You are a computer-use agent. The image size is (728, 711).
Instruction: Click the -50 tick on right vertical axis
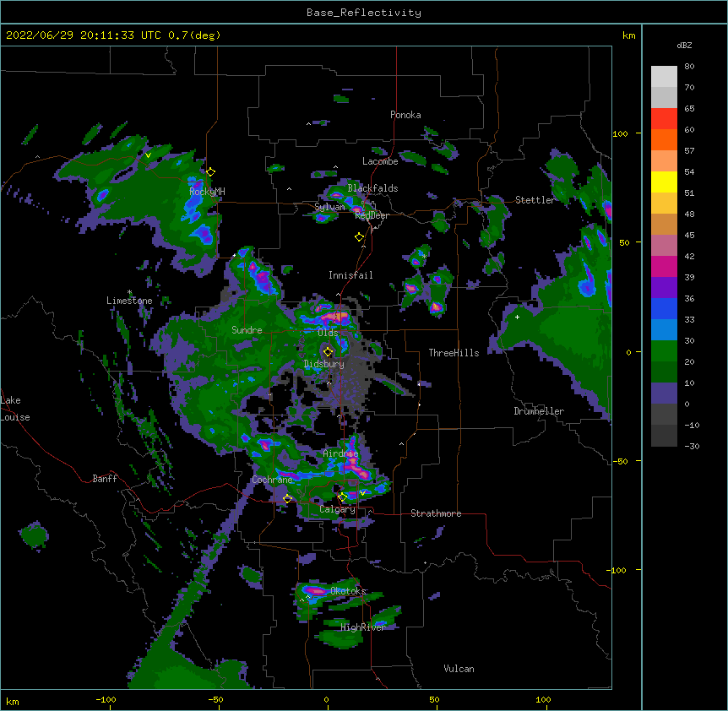[x=620, y=461]
